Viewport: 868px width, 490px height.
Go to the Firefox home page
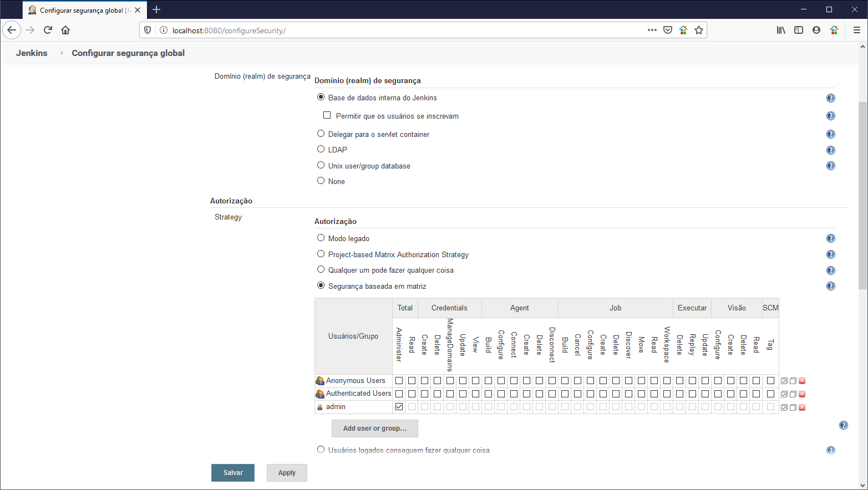(65, 30)
